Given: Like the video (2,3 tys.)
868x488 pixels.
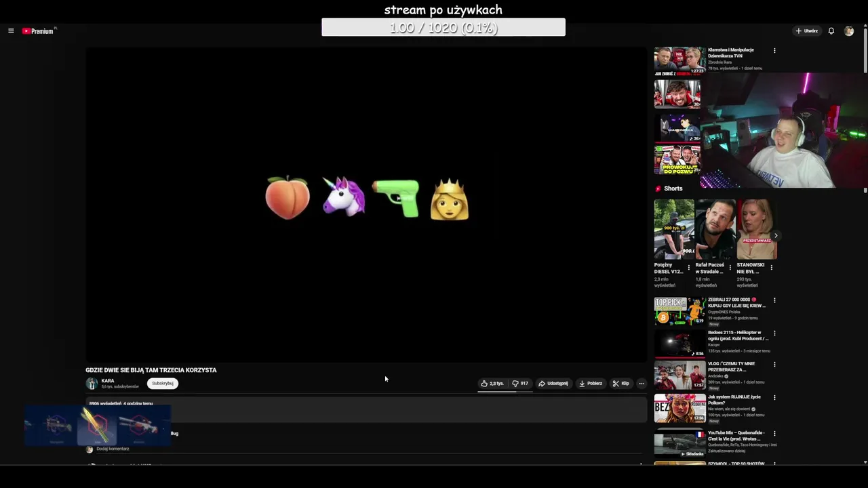Looking at the screenshot, I should (492, 384).
